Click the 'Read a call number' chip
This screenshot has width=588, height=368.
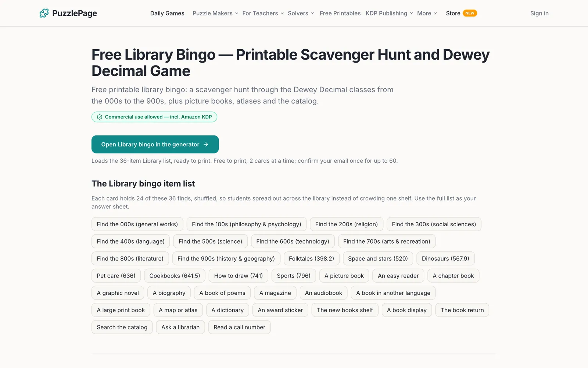pos(239,327)
